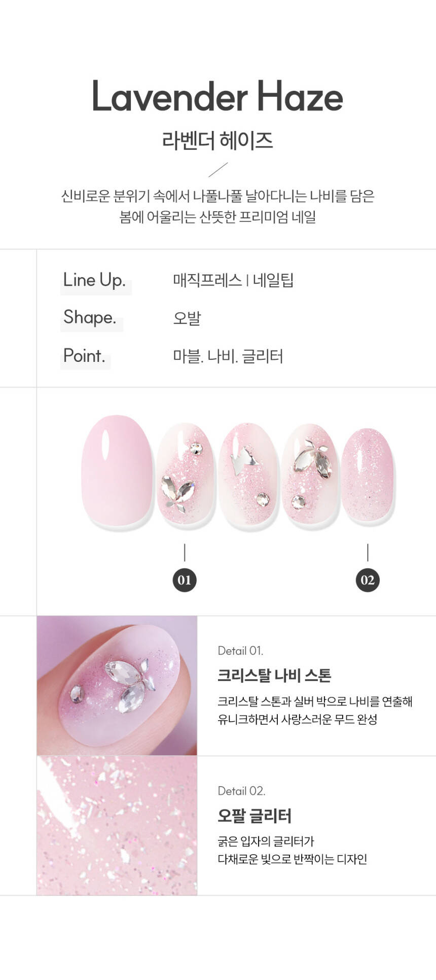The width and height of the screenshot is (436, 980).
Task: Open the opal glitter closeup photo
Action: 117,826
